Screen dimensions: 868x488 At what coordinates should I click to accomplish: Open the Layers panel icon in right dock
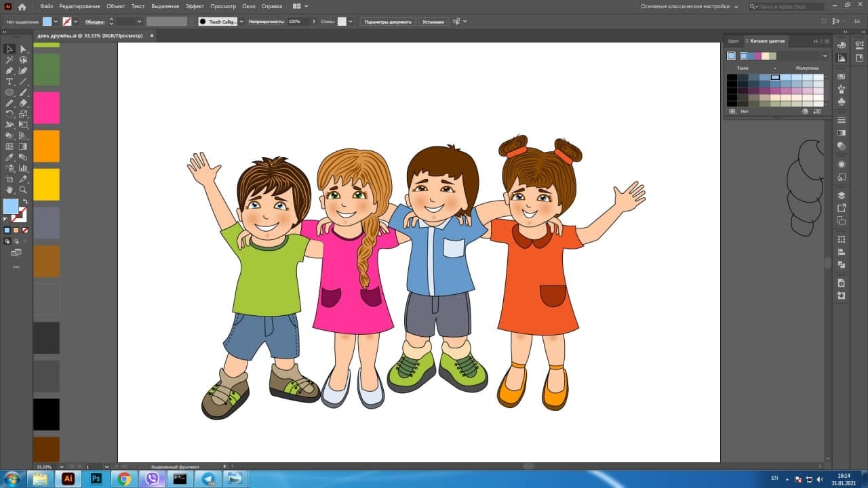(x=842, y=196)
